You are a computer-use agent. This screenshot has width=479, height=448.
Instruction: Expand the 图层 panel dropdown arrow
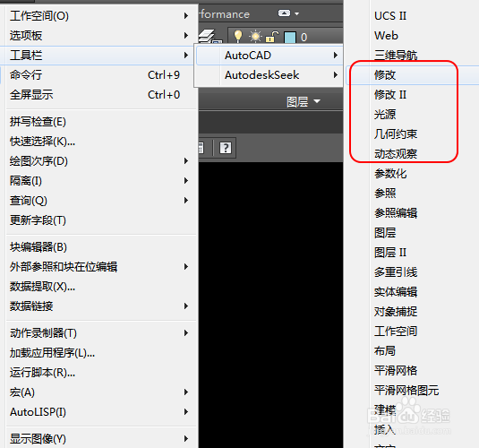coord(317,101)
